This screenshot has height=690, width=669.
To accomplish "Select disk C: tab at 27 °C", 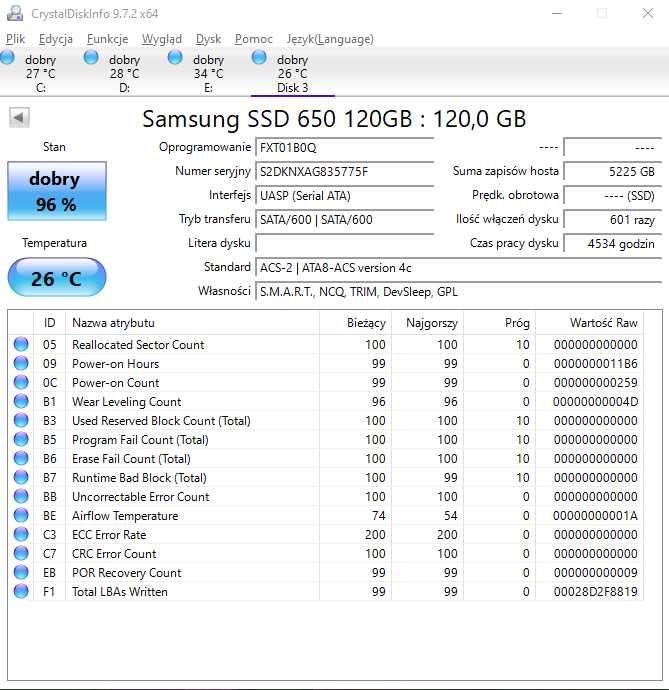I will tap(40, 73).
